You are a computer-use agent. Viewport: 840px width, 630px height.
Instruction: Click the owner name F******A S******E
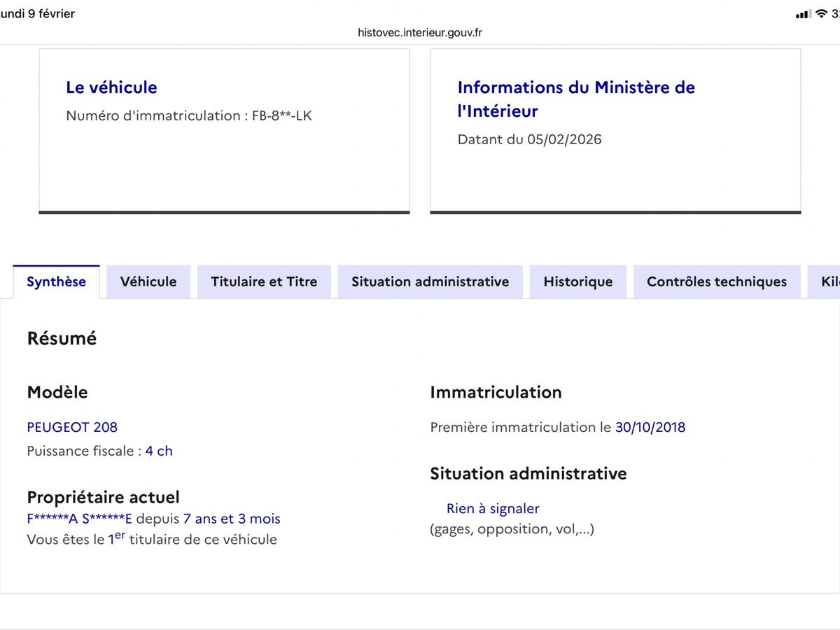[x=79, y=519]
